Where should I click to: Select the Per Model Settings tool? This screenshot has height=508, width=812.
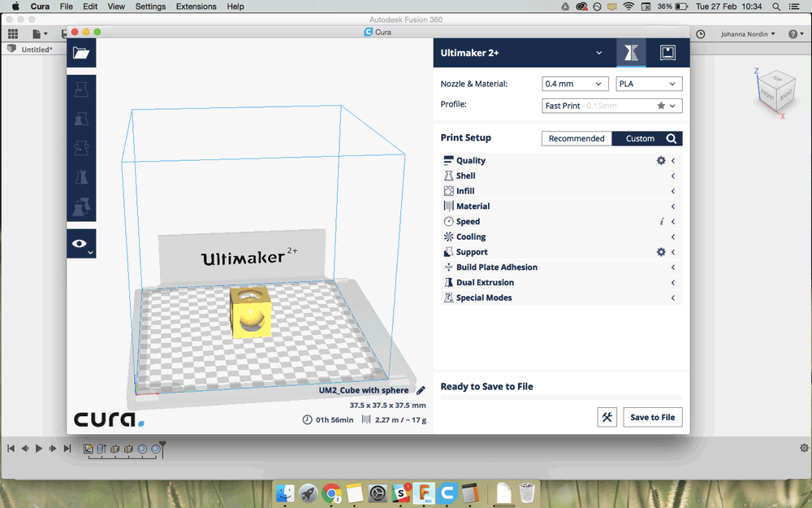tap(81, 206)
